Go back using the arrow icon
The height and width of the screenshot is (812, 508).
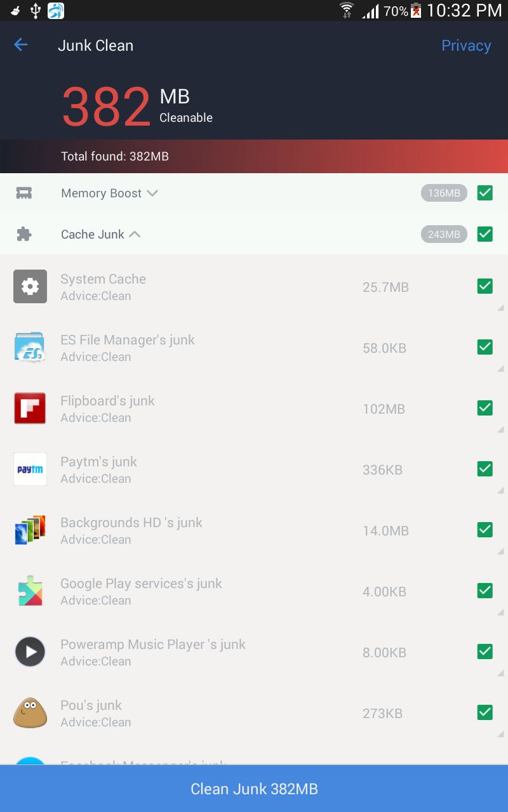pyautogui.click(x=21, y=45)
